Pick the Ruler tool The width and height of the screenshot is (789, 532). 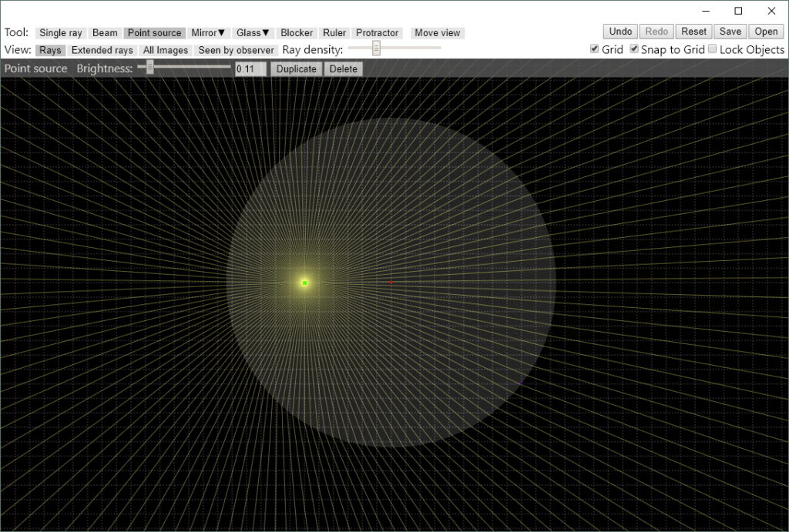click(x=334, y=33)
